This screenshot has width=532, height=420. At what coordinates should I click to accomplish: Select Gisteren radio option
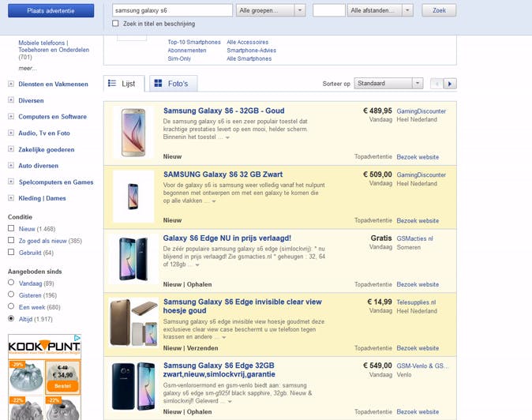[x=11, y=294]
